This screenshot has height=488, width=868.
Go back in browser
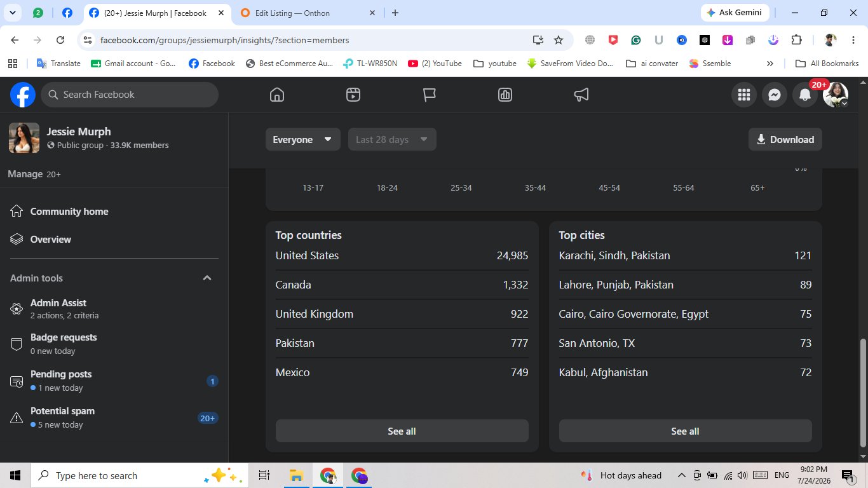[15, 40]
